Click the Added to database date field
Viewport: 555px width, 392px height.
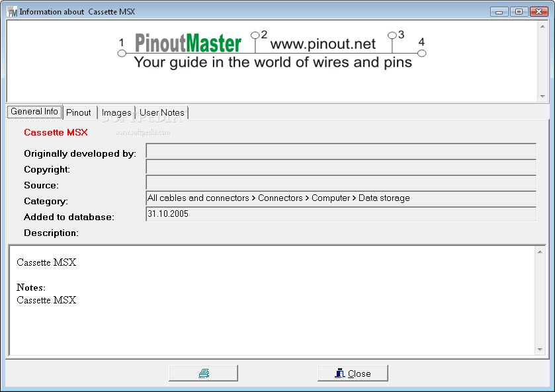pos(341,214)
